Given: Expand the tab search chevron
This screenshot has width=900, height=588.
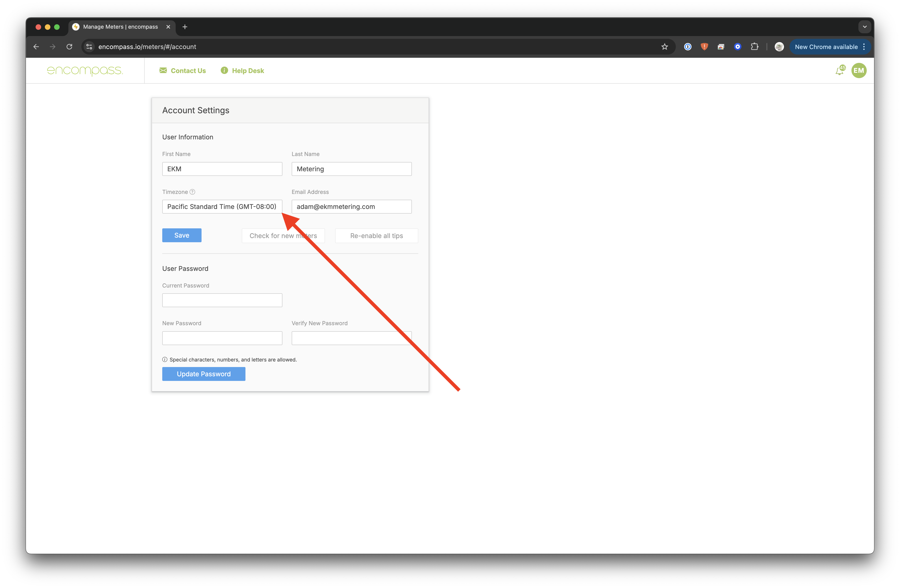Looking at the screenshot, I should click(x=864, y=27).
